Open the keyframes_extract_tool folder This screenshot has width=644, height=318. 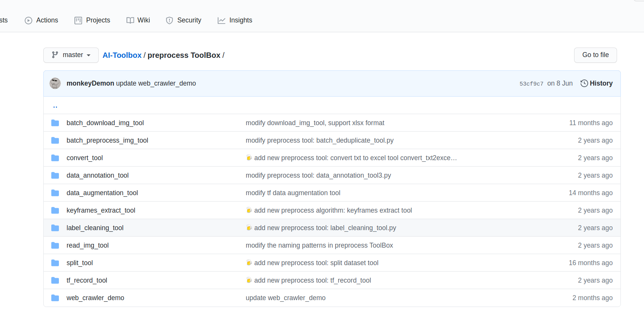coord(101,210)
